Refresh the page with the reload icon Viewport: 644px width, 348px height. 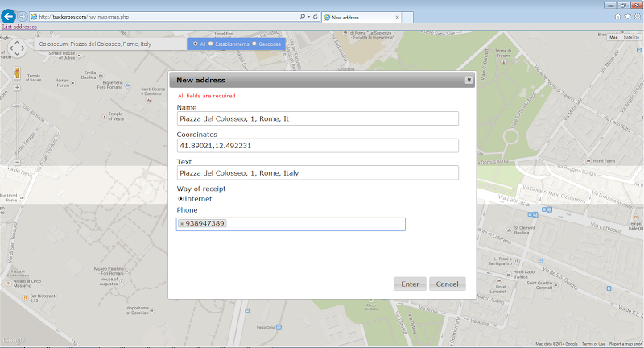click(316, 17)
